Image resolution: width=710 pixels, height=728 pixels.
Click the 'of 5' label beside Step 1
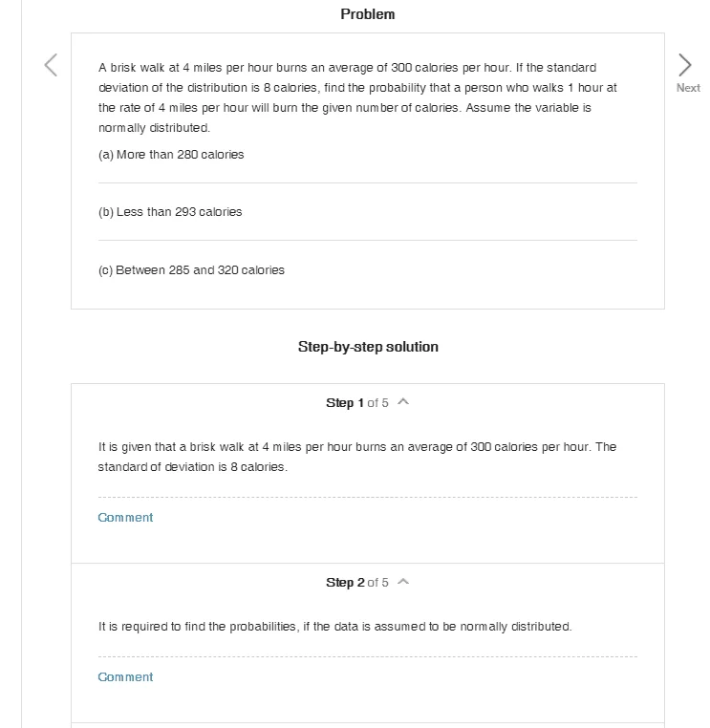(377, 403)
